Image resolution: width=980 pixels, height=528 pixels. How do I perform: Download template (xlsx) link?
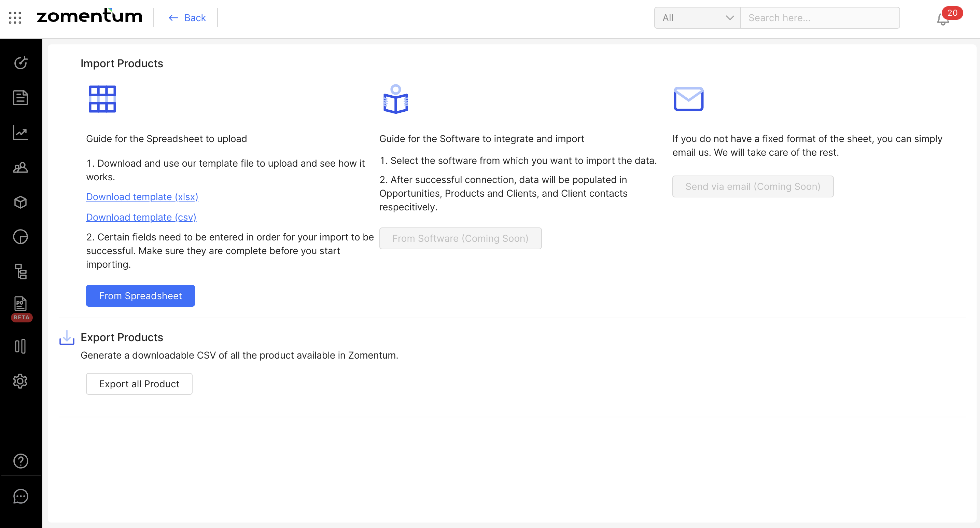coord(142,197)
